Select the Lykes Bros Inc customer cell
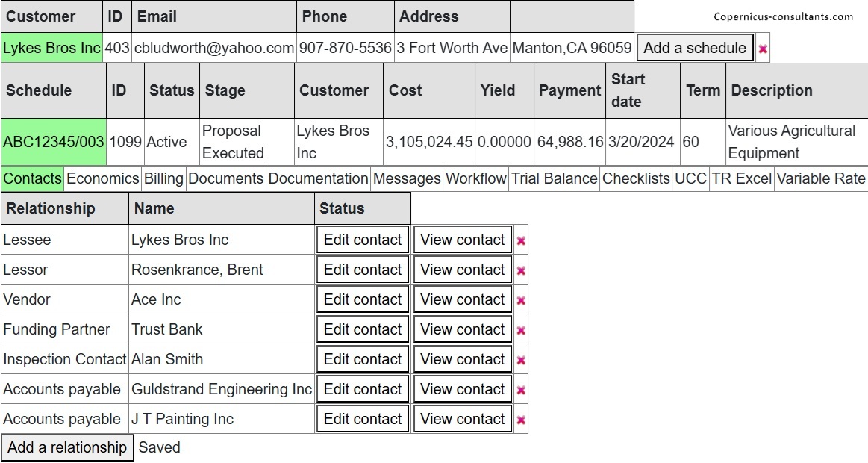868x463 pixels. (x=51, y=48)
